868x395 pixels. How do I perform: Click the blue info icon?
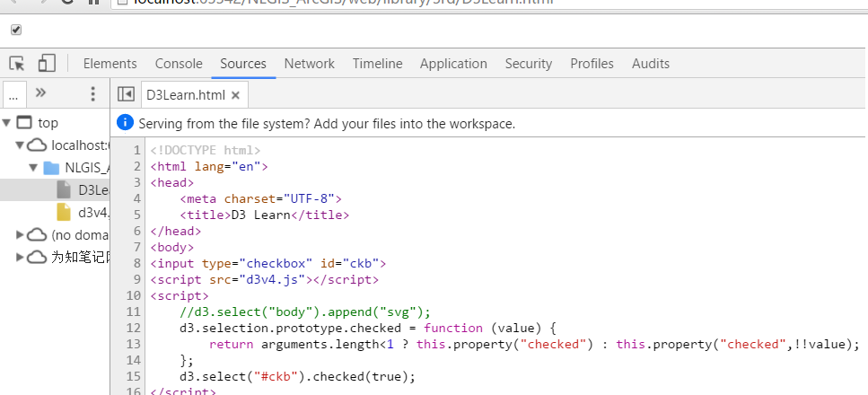coord(126,122)
